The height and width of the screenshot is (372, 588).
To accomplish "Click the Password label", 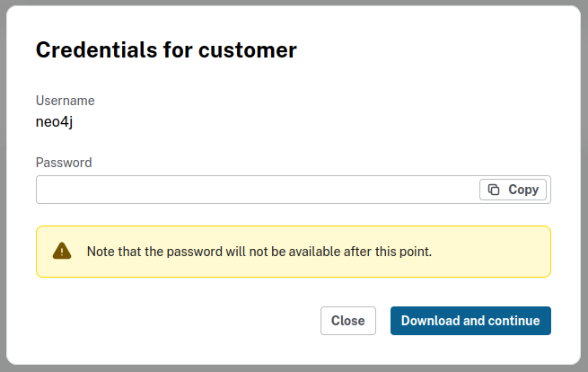I will click(64, 163).
